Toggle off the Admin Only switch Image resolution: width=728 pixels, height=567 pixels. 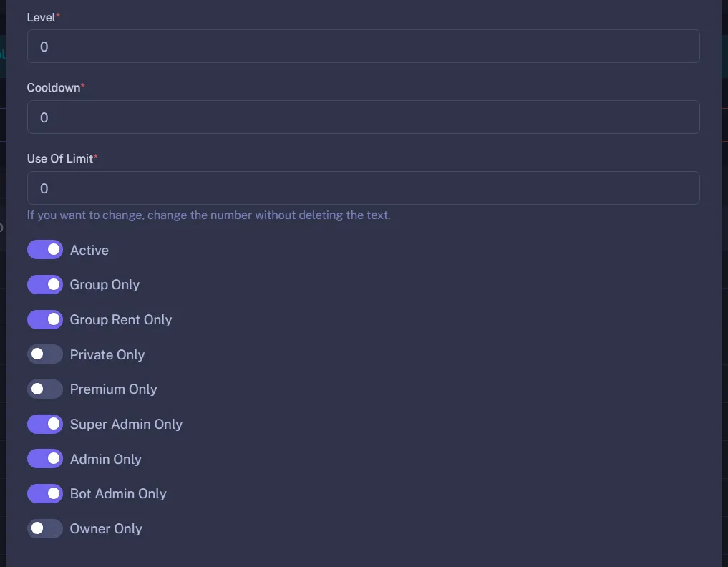click(44, 459)
